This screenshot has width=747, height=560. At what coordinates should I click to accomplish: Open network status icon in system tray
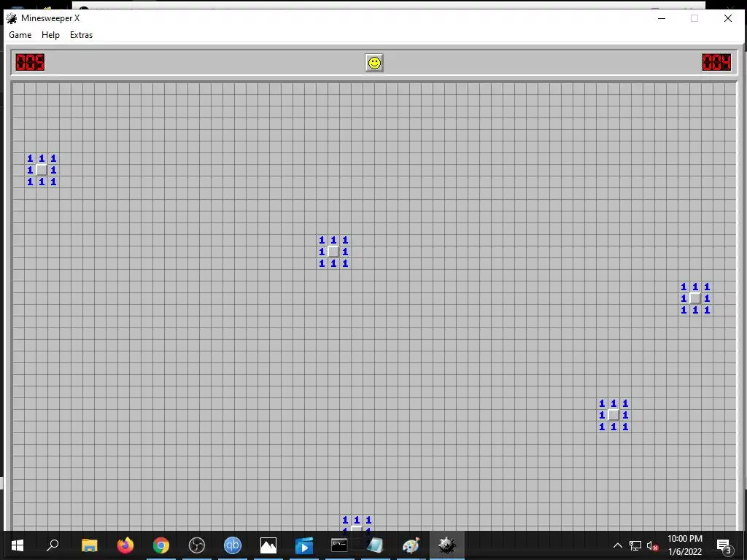635,545
